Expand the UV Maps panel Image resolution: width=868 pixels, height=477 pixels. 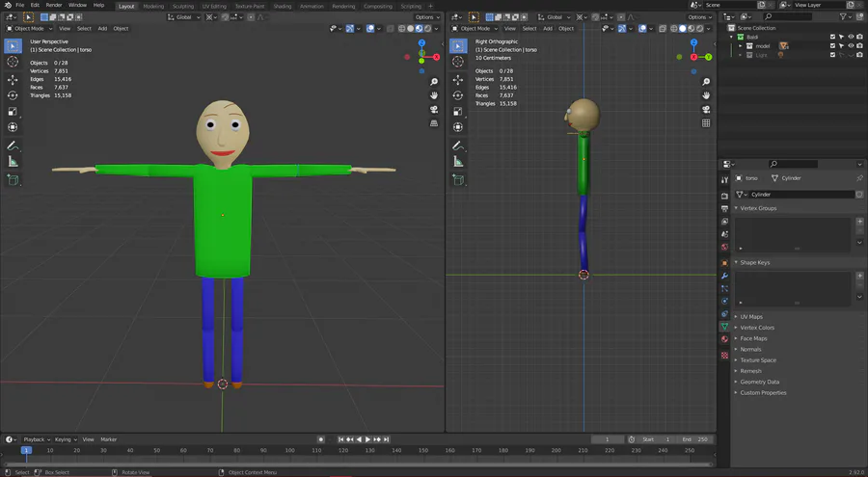[750, 316]
